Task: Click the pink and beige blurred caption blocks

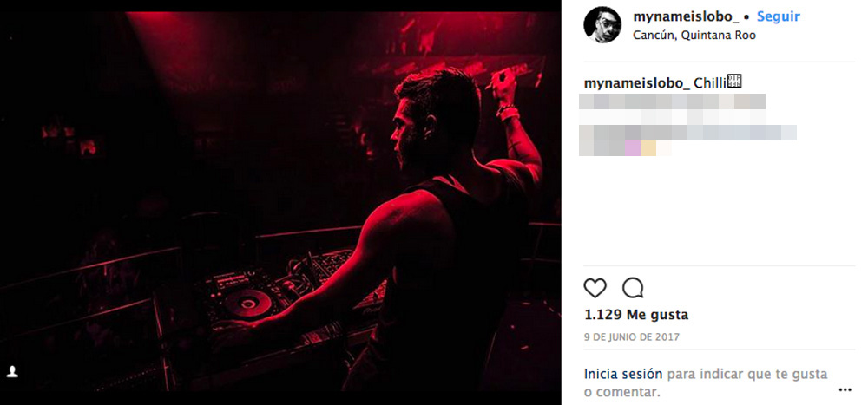Action: [x=640, y=147]
